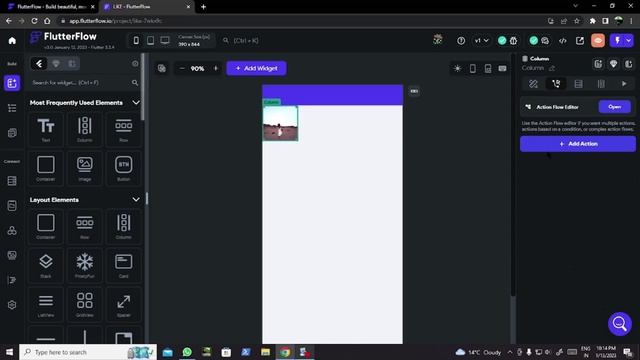Open WhatsApp from the taskbar
Image resolution: width=640 pixels, height=360 pixels.
coord(187,352)
